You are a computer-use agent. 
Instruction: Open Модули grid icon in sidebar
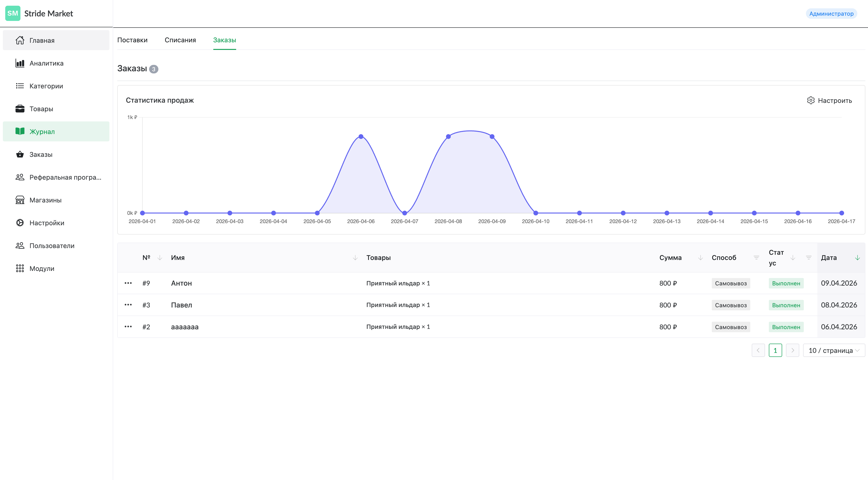20,268
